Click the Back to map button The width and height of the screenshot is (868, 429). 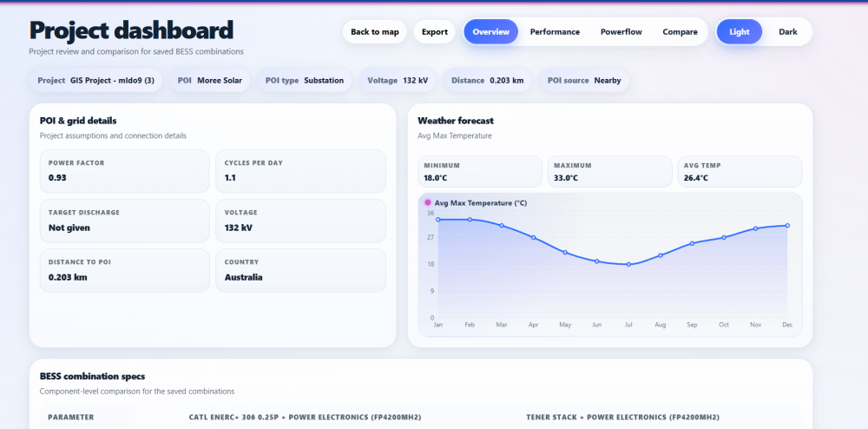[x=375, y=31]
